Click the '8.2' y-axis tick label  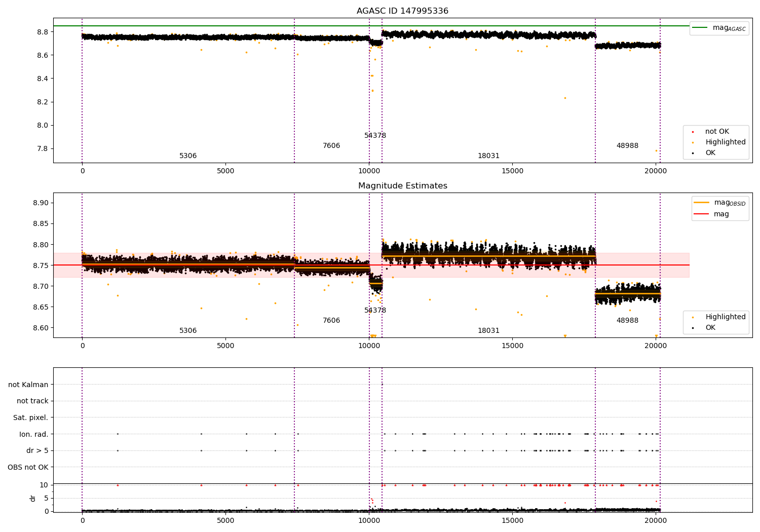(x=42, y=102)
